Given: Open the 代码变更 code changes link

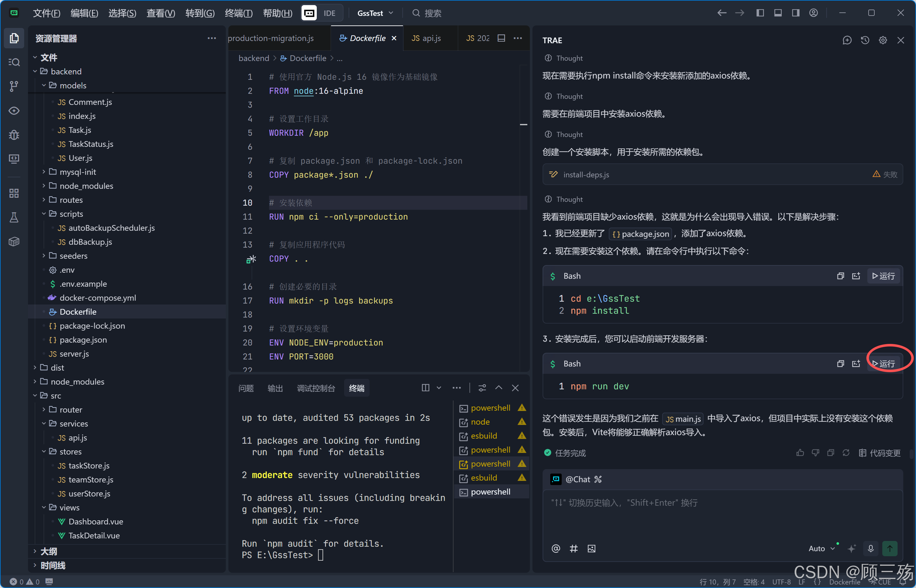Looking at the screenshot, I should coord(879,453).
